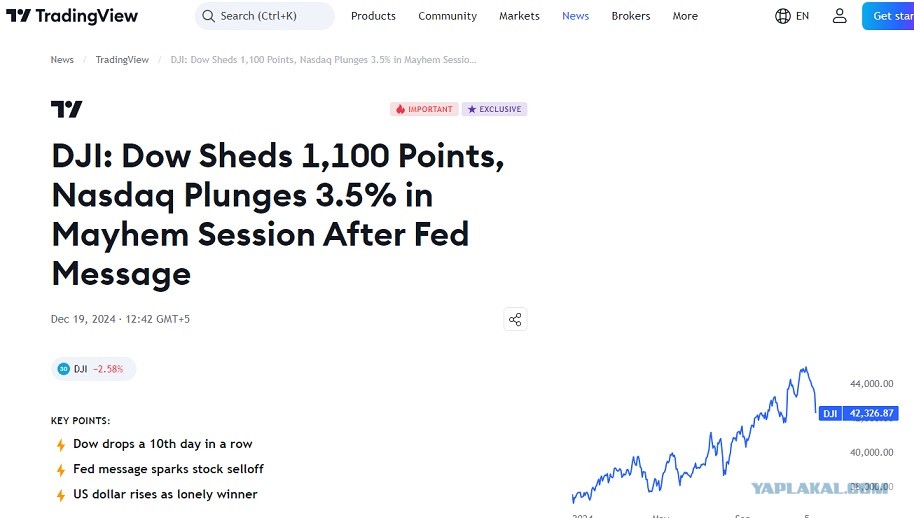
Task: Share the article via share icon
Action: (x=515, y=319)
